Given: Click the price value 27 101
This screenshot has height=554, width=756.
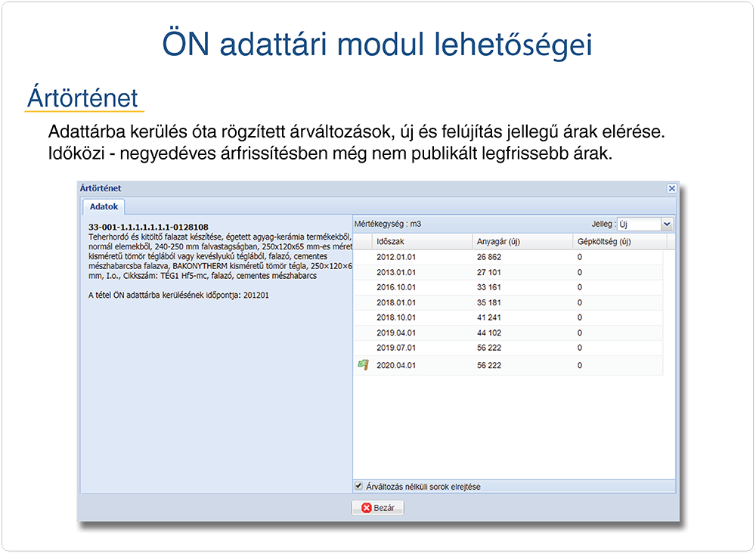Looking at the screenshot, I should pos(489,272).
